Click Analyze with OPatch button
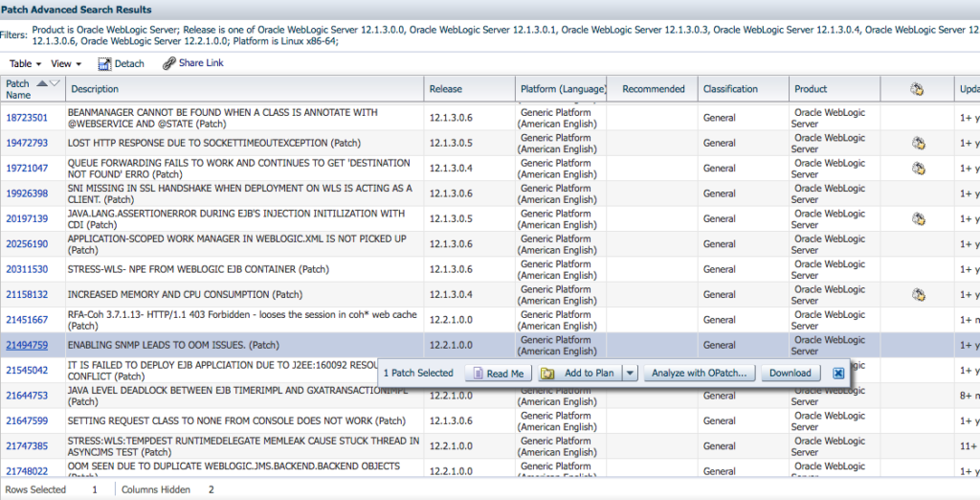This screenshot has height=500, width=980. click(699, 374)
